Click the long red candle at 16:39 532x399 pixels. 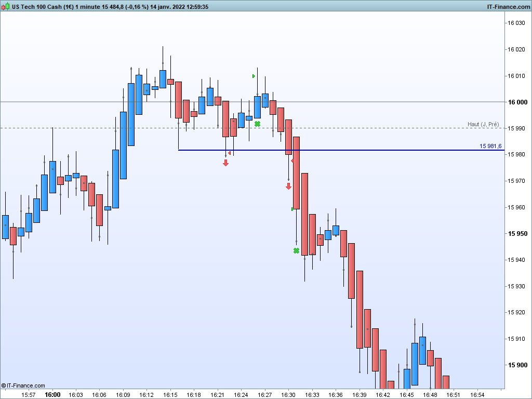coord(360,310)
